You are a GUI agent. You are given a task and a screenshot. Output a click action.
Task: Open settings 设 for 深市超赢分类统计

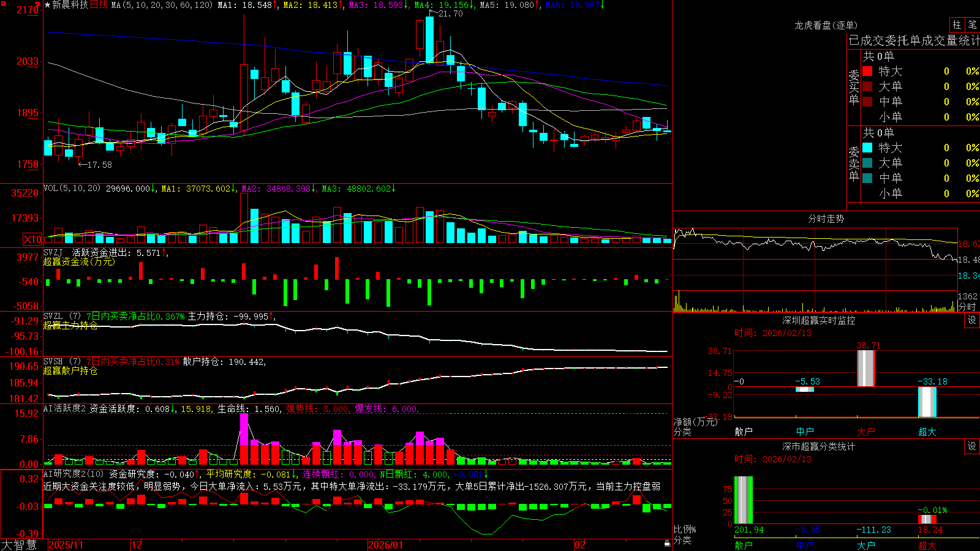972,446
